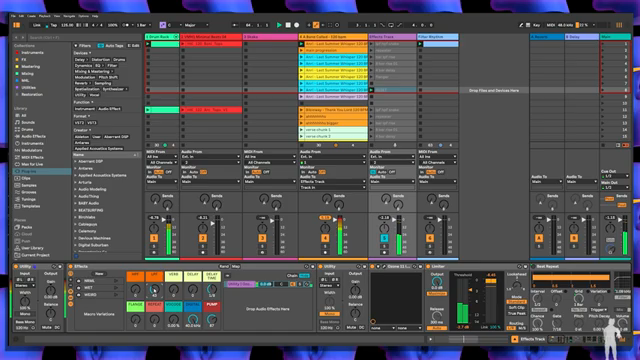Click the Rand button in the Effects rack

click(224, 267)
